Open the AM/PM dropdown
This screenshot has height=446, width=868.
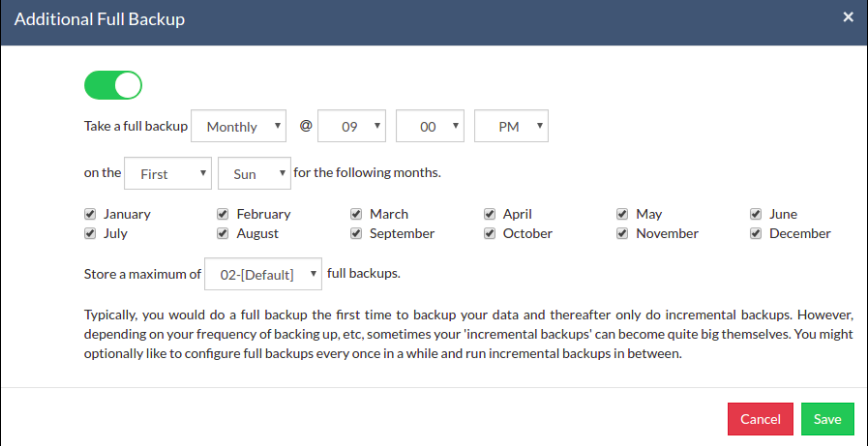pyautogui.click(x=512, y=126)
